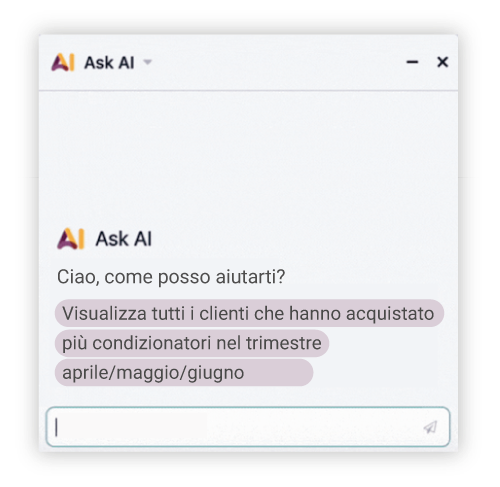Click the empty conversation area above the message
Viewport: 500px width, 487px height.
(x=248, y=157)
